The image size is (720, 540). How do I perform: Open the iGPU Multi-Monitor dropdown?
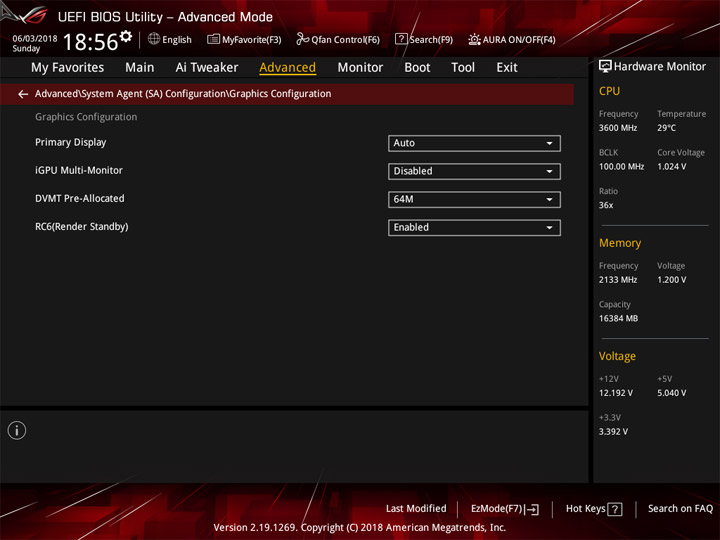(x=474, y=171)
